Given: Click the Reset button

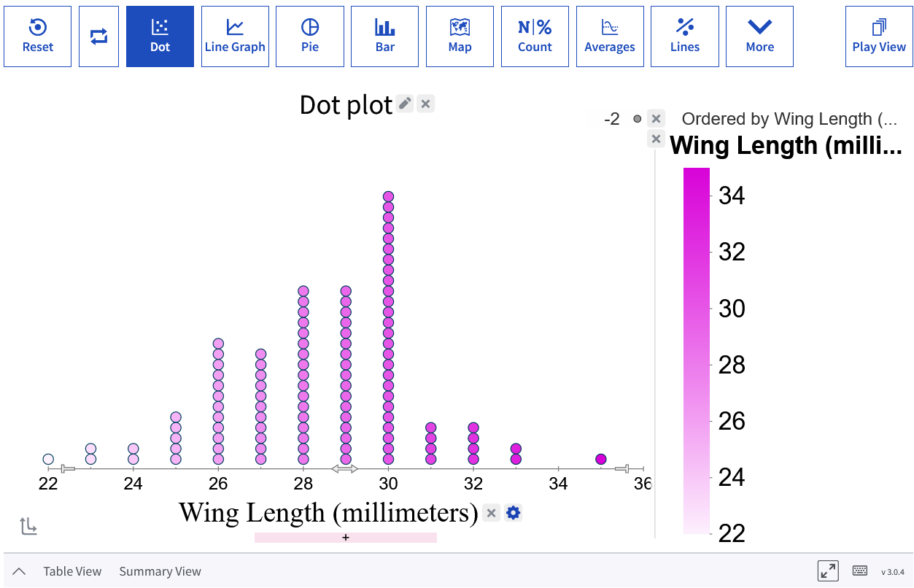Looking at the screenshot, I should [37, 36].
